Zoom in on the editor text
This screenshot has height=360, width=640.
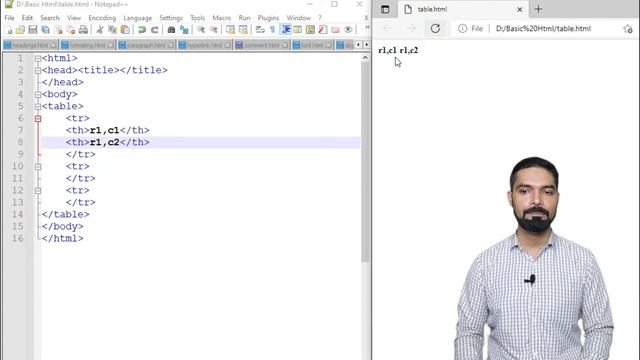pyautogui.click(x=200, y=30)
